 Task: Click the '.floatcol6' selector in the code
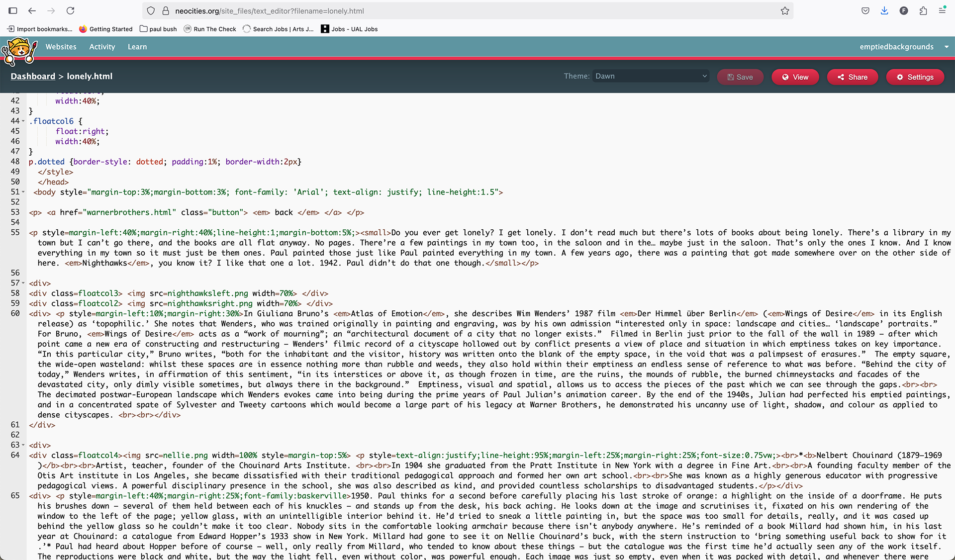click(x=51, y=121)
